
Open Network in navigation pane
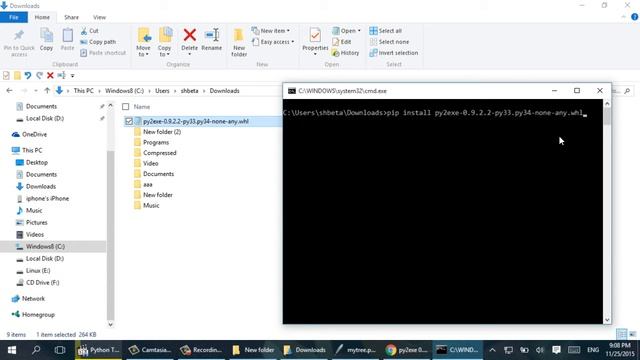tap(33, 299)
